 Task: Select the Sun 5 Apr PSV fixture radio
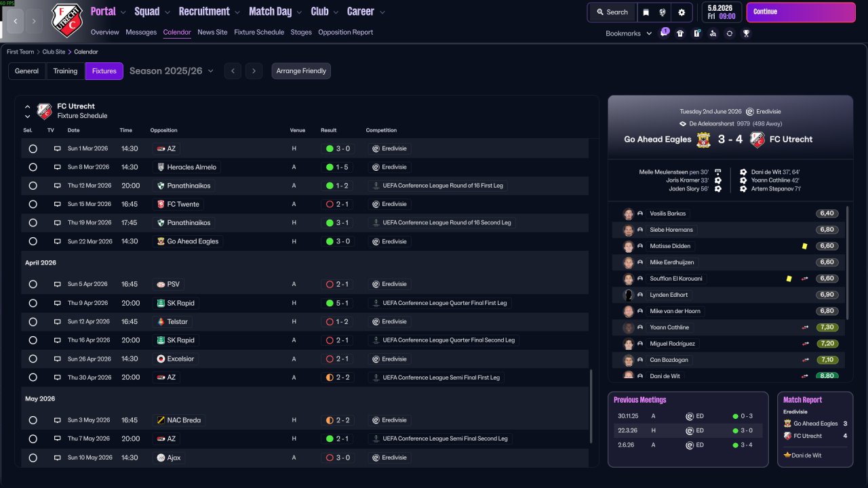[33, 285]
